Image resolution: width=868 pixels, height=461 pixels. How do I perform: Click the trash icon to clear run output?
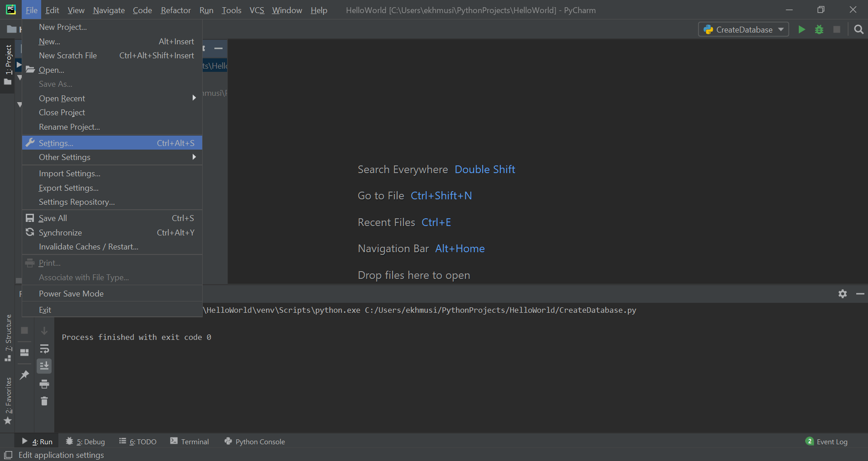pyautogui.click(x=44, y=401)
